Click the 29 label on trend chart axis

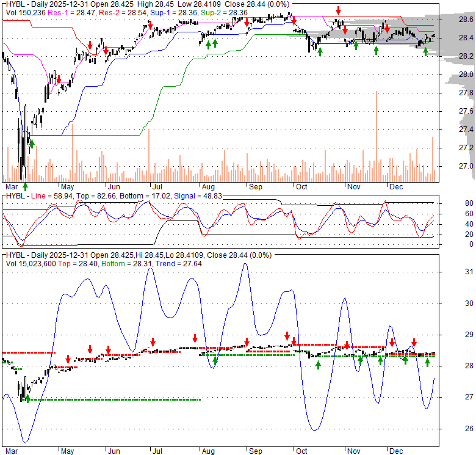[x=469, y=335]
